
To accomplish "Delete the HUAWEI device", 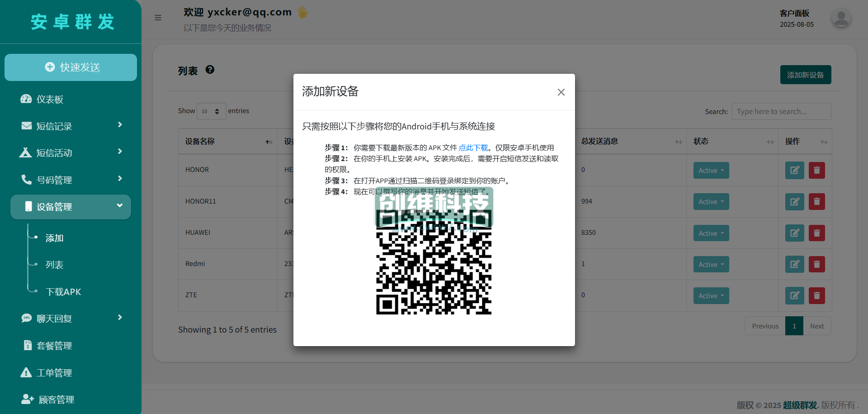I will 816,233.
